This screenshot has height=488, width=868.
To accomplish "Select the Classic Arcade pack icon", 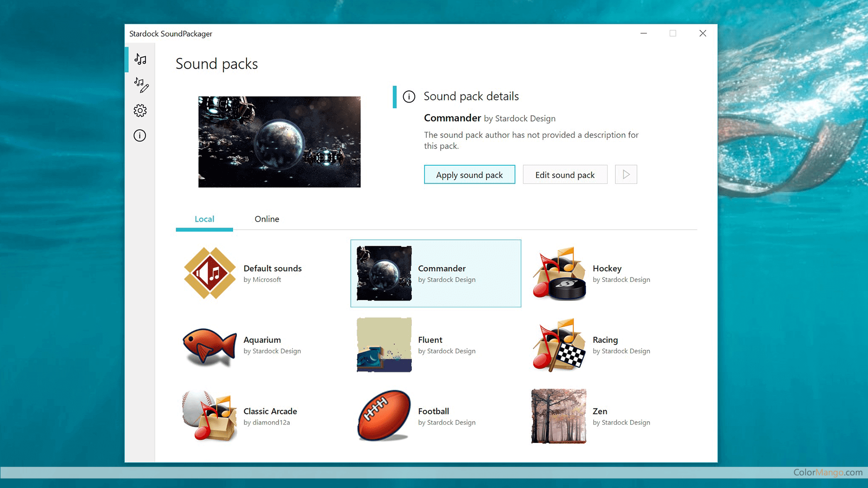I will (210, 416).
